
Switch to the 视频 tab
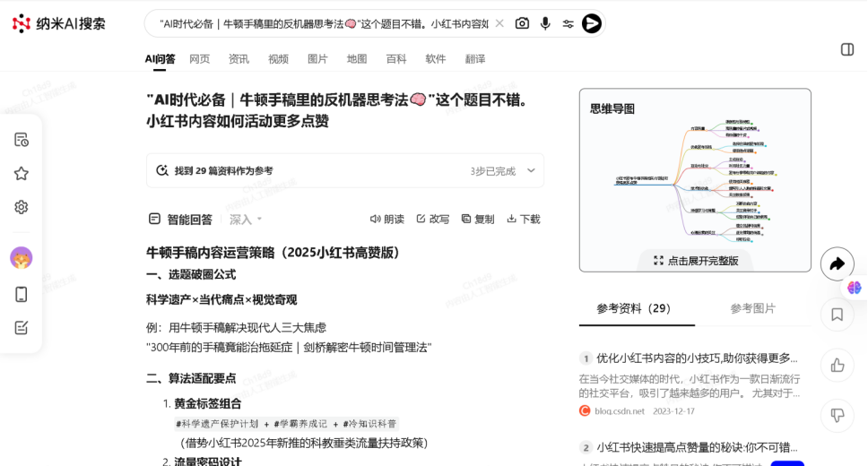[278, 59]
